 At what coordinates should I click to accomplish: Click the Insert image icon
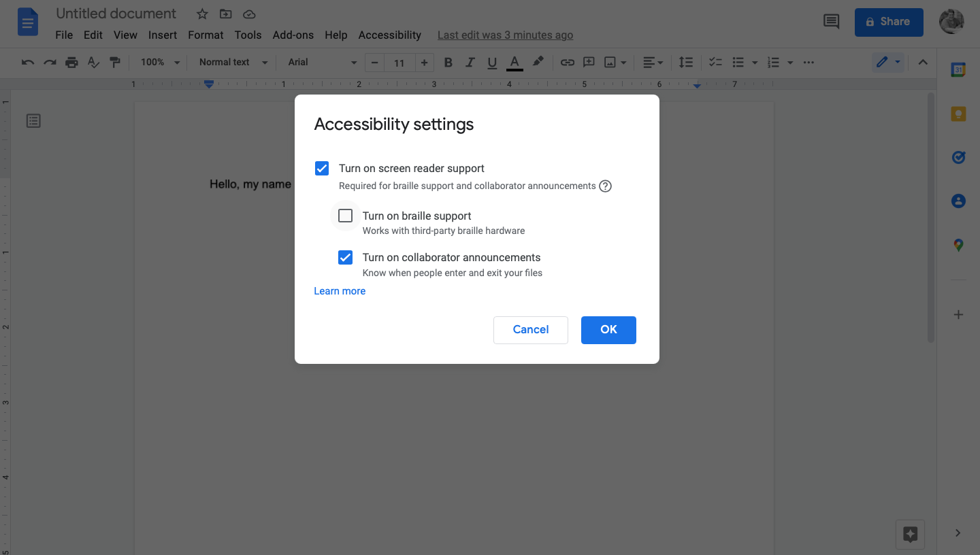point(610,63)
